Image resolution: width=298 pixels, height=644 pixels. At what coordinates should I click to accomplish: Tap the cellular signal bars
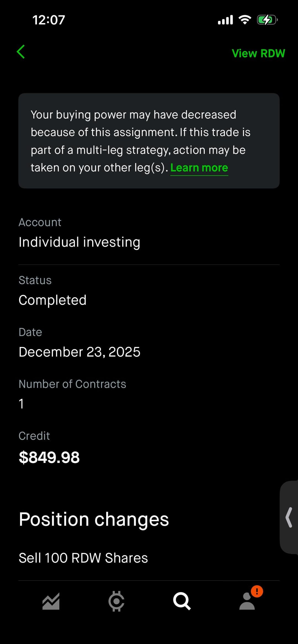tap(225, 20)
